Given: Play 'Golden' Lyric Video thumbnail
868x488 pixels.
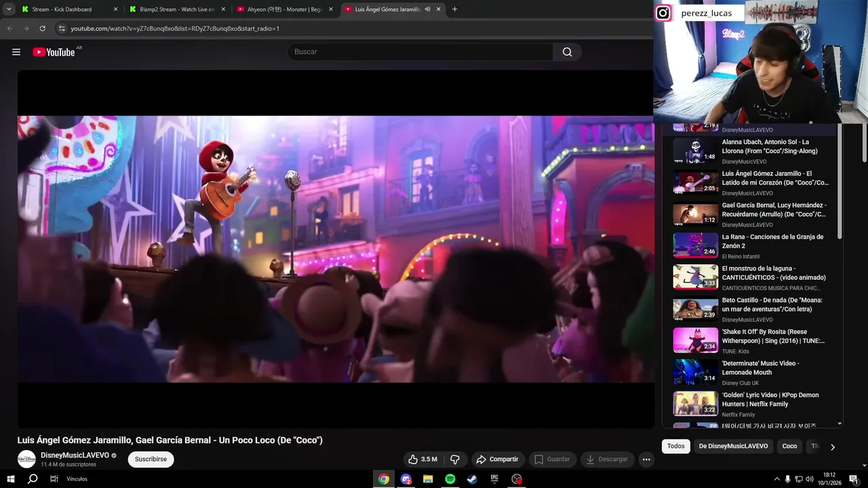Looking at the screenshot, I should click(695, 404).
